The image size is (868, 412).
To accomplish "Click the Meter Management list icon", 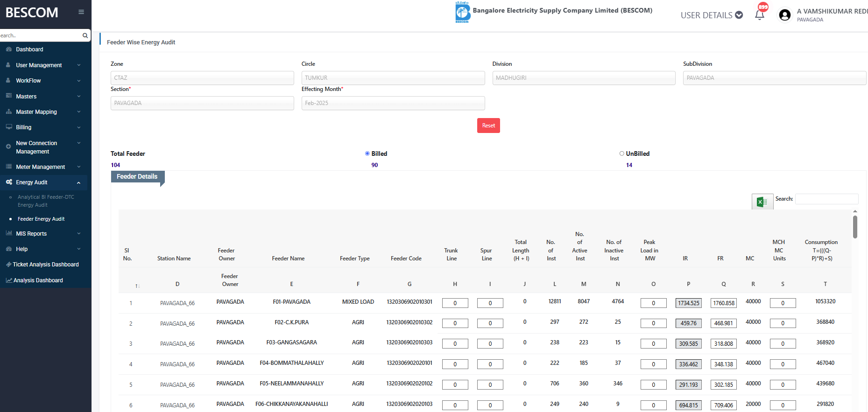I will tap(9, 167).
